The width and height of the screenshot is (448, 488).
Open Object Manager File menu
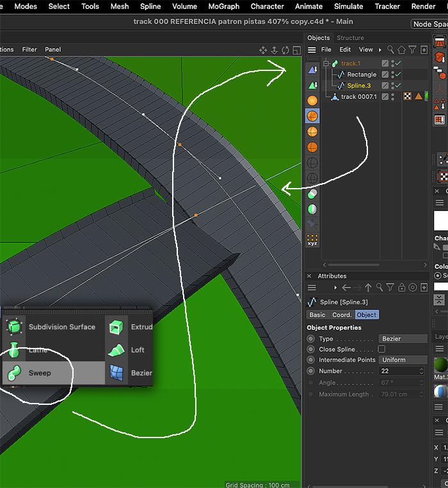coord(326,50)
